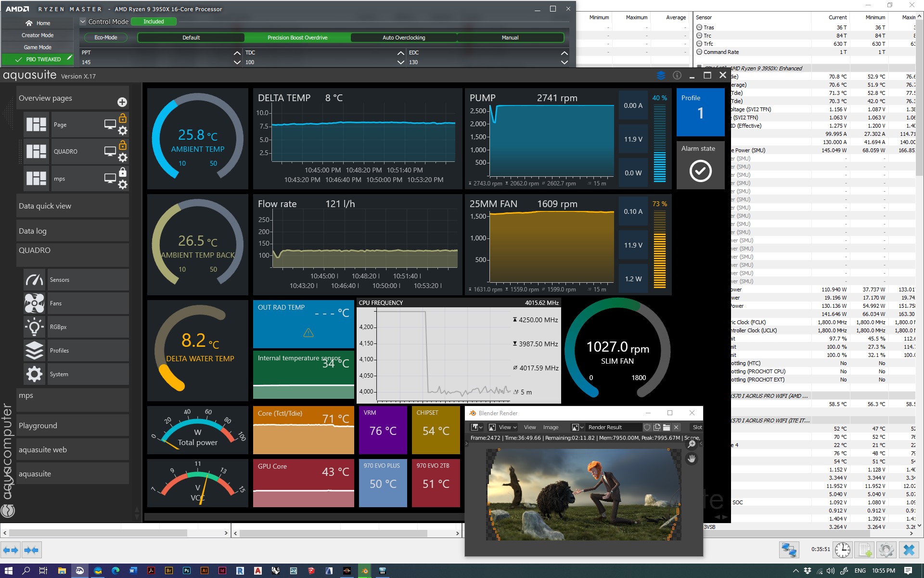Click the Fans icon in QUADRO section
This screenshot has height=578, width=924.
tap(34, 303)
